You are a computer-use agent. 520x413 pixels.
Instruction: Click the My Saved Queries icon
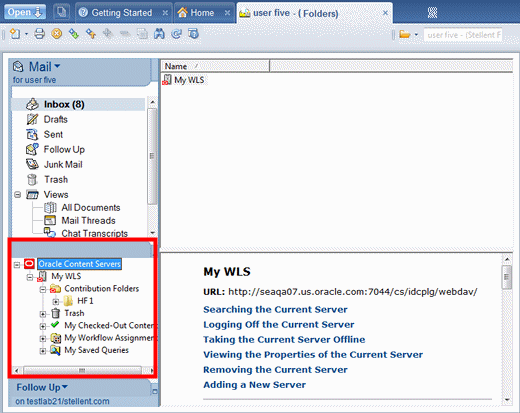(x=55, y=350)
